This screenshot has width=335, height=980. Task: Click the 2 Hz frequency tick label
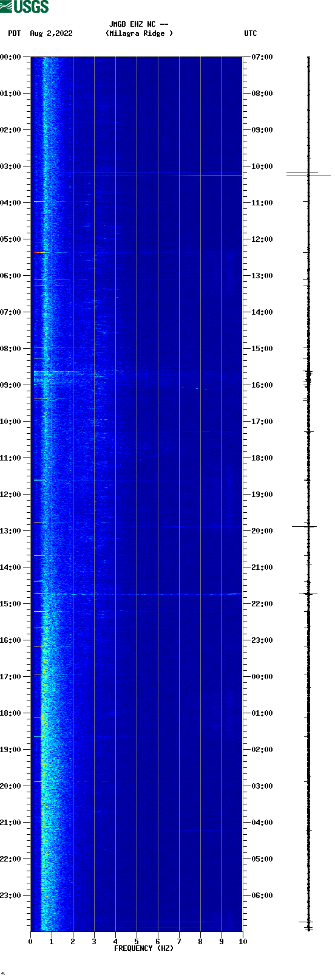pos(73,942)
